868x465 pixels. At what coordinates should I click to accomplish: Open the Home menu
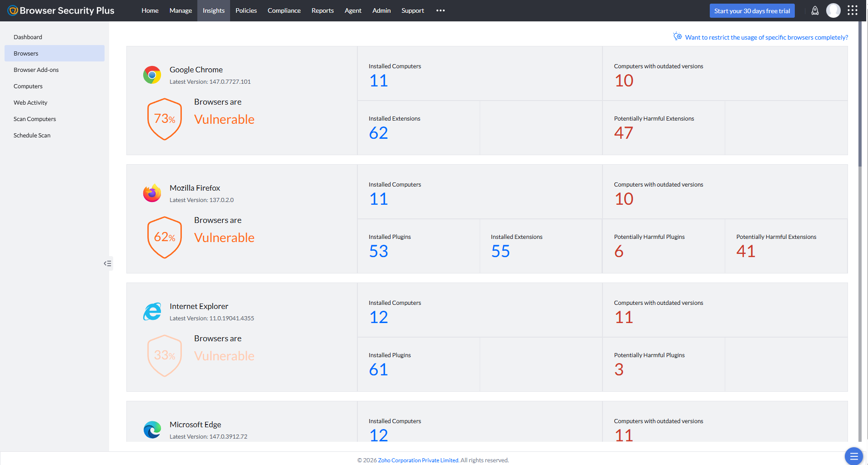coord(150,10)
